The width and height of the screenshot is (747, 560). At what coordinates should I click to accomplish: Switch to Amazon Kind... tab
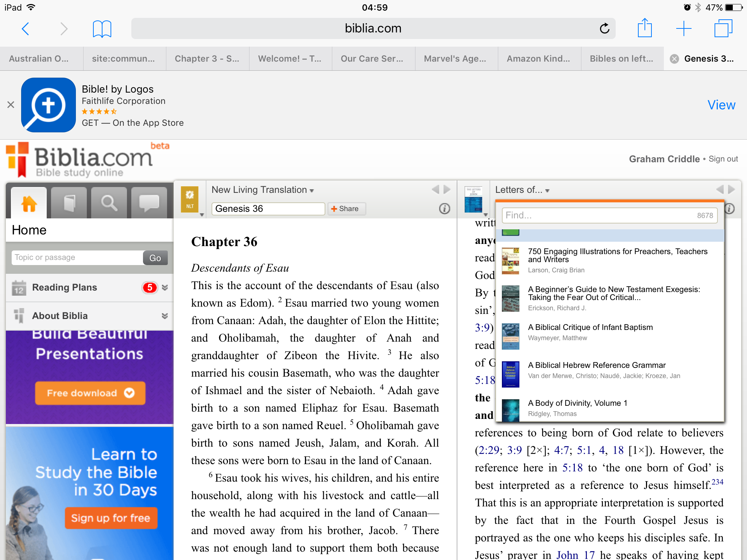pyautogui.click(x=538, y=59)
